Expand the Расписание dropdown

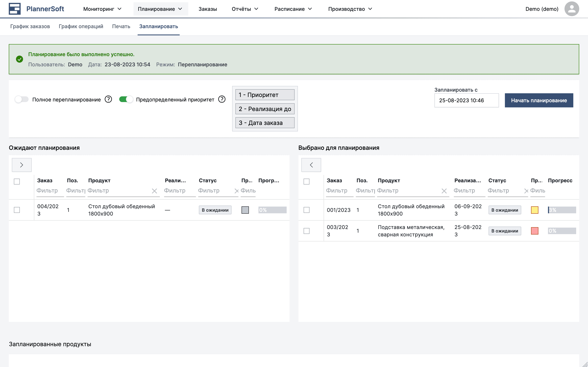[x=293, y=9]
